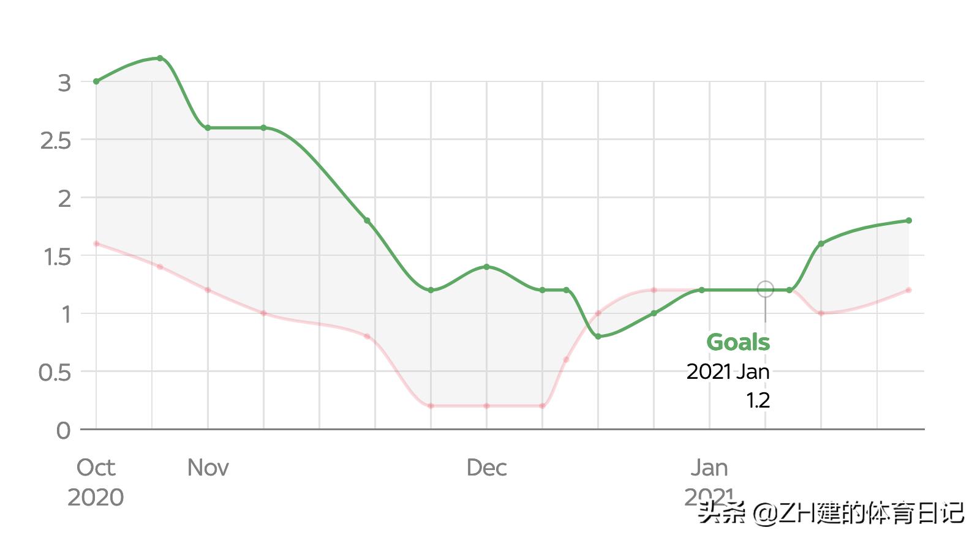Click the "2.5" y-axis tick label

55,140
